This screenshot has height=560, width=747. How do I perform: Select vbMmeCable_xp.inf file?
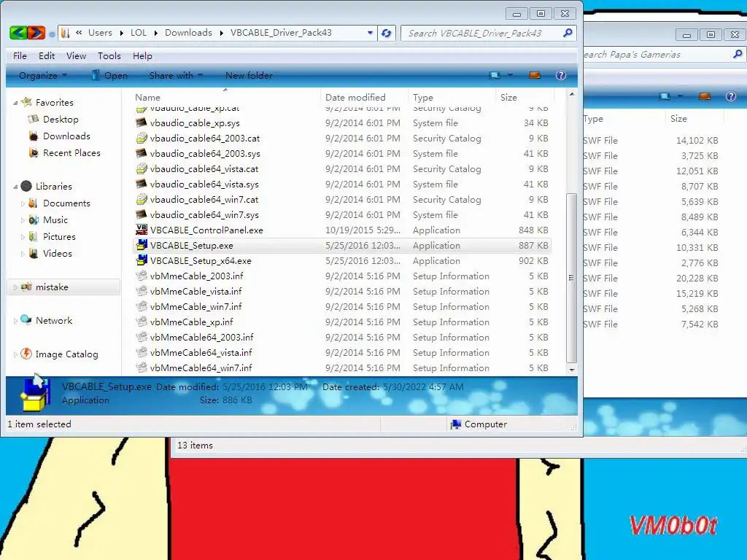tap(341, 322)
